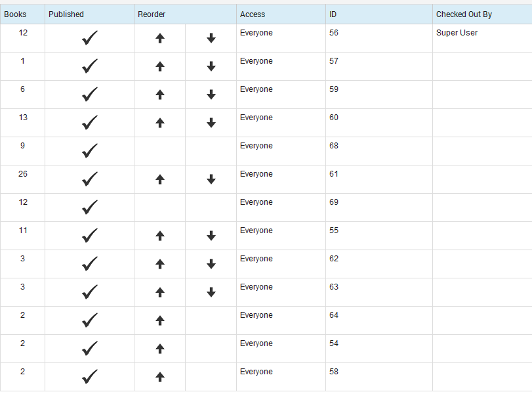Move up the row with ID 56

160,38
